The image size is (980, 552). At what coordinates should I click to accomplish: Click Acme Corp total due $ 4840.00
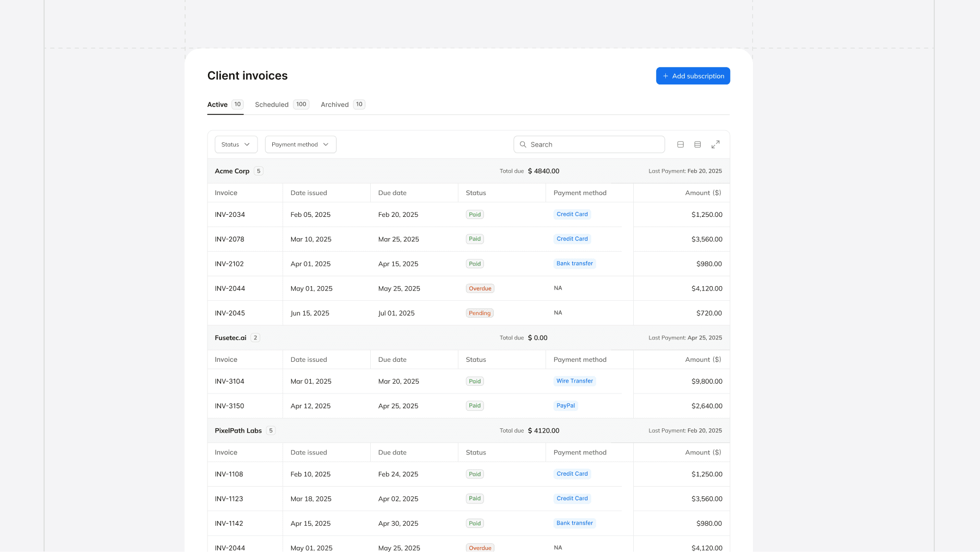[530, 171]
